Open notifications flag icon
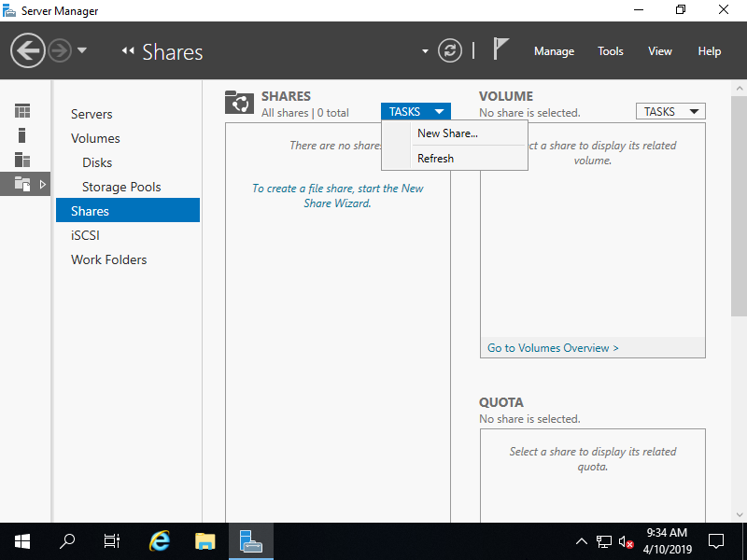 [500, 49]
